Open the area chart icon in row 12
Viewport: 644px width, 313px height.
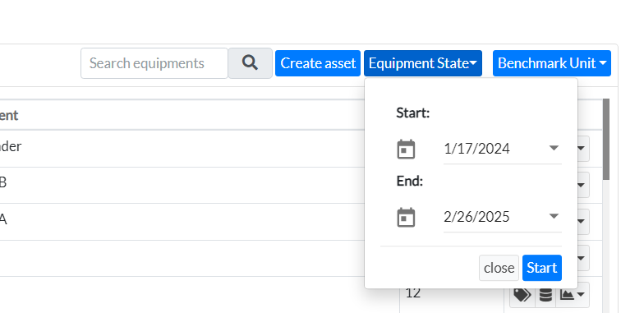[x=572, y=294]
